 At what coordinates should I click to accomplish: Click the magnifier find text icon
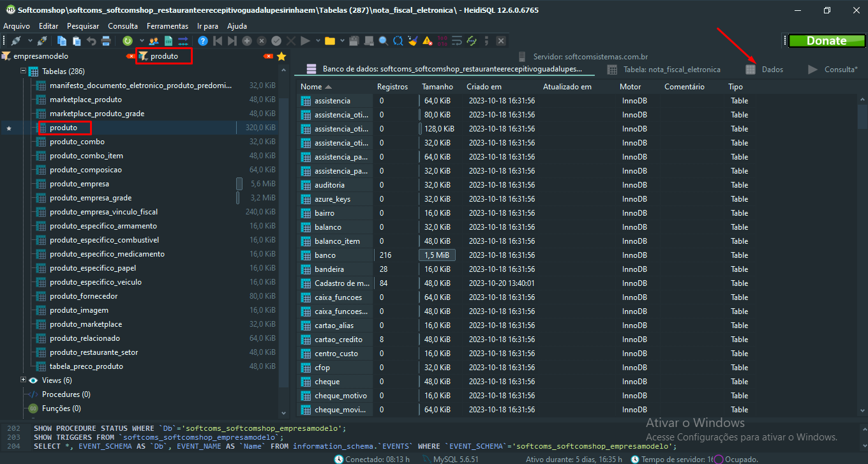[x=383, y=41]
